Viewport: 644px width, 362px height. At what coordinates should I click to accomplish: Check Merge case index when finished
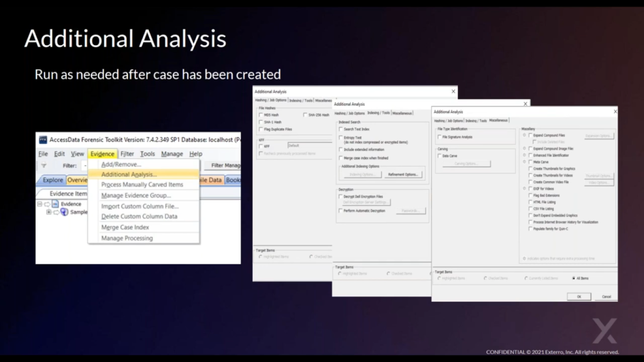point(341,158)
